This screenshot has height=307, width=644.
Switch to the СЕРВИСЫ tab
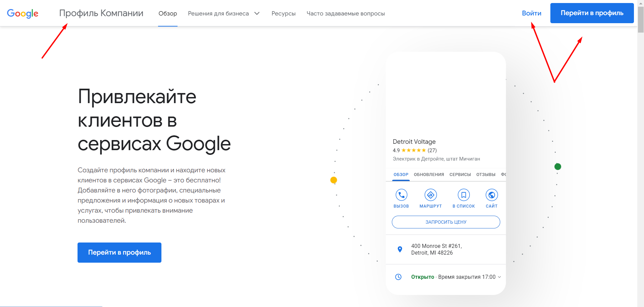coord(460,175)
